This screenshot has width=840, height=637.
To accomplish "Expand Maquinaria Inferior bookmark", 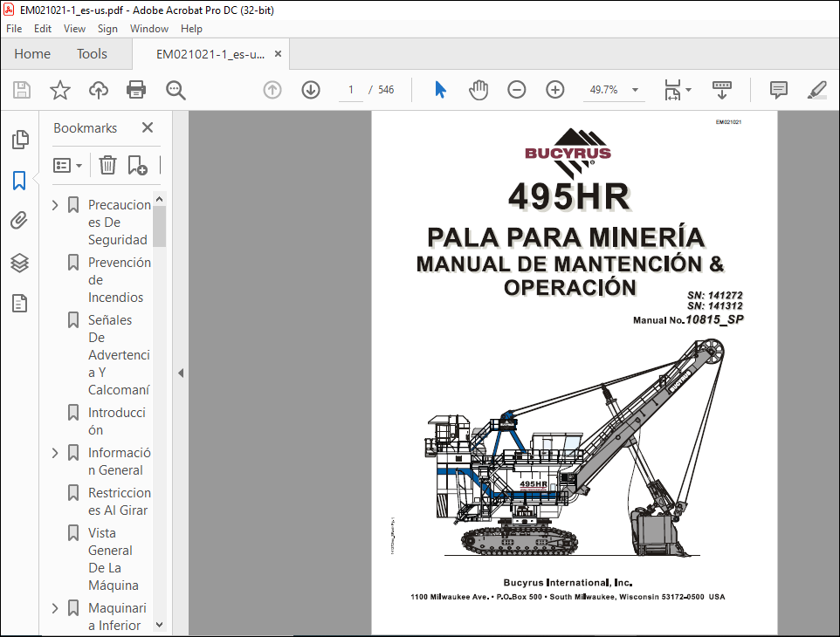I will tap(55, 608).
